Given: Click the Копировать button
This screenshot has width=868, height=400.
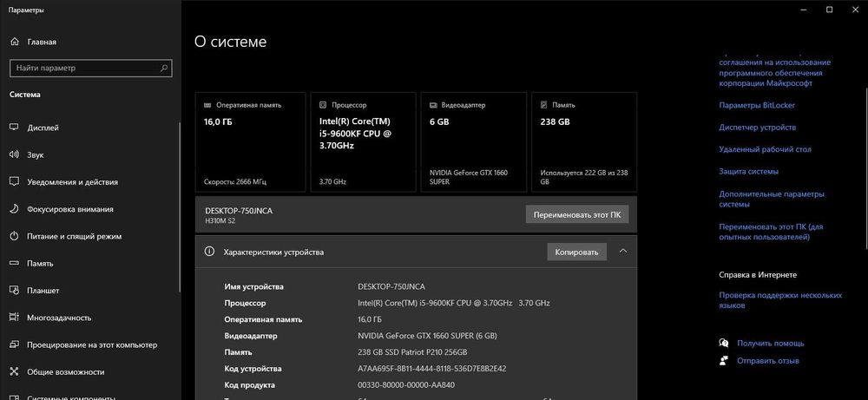Looking at the screenshot, I should 577,252.
